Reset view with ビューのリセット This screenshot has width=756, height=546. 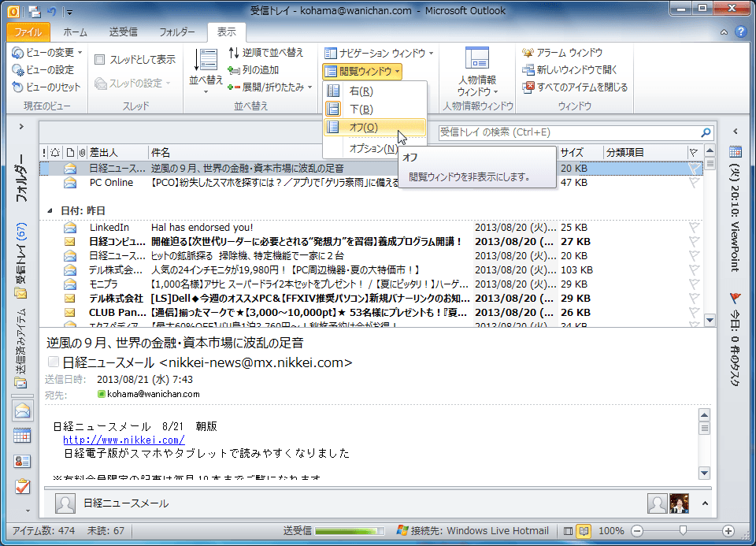pyautogui.click(x=46, y=87)
